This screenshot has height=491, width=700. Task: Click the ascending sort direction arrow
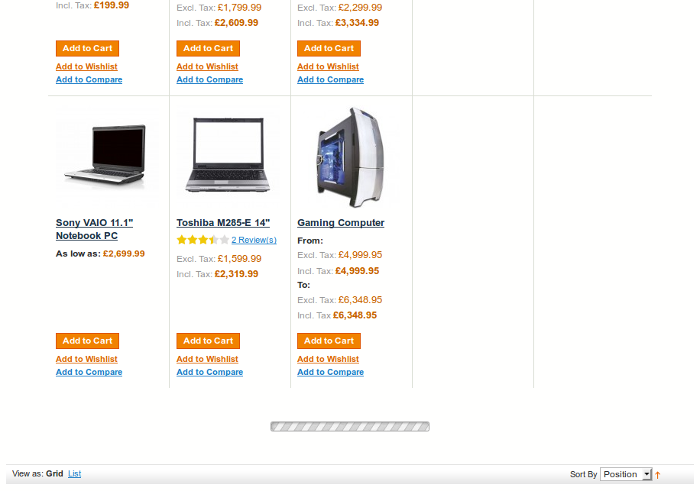[658, 475]
